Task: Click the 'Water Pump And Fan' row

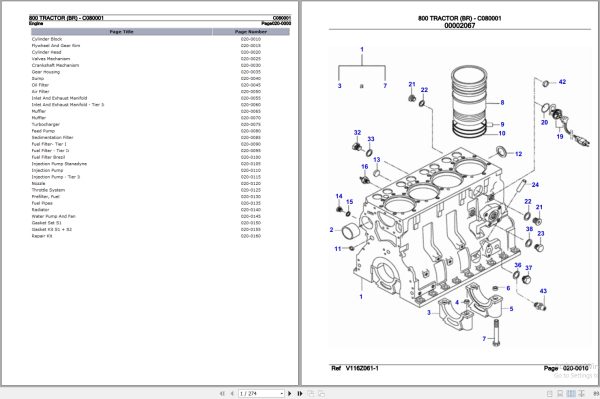Action: pos(160,216)
